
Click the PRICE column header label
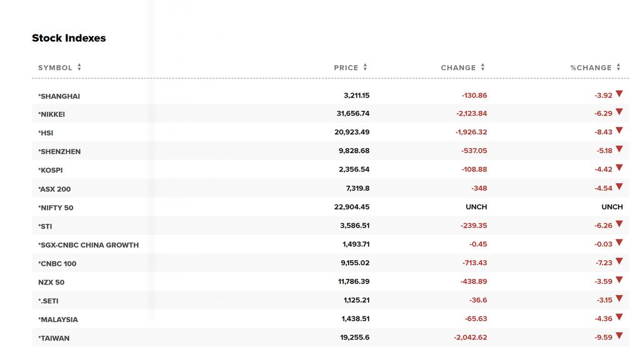pyautogui.click(x=346, y=68)
